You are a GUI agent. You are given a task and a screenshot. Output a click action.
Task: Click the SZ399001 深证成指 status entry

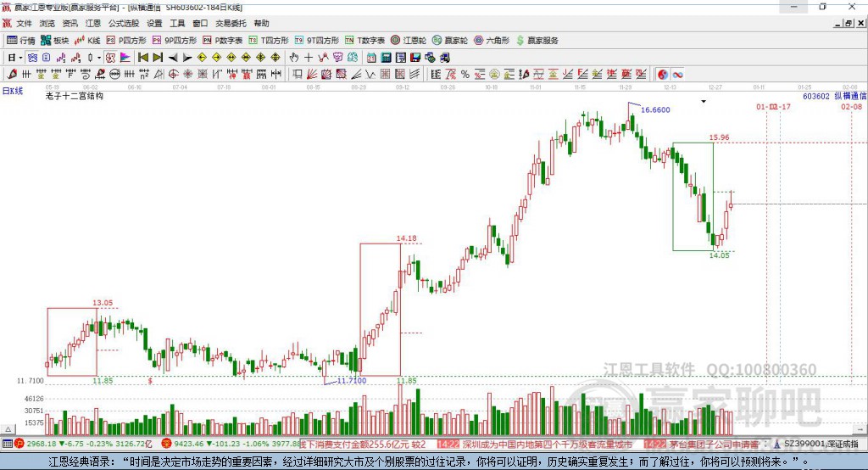(x=816, y=444)
